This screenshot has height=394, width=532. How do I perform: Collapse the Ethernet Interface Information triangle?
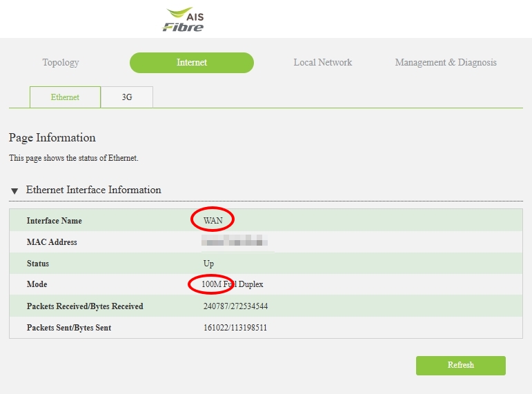point(14,190)
